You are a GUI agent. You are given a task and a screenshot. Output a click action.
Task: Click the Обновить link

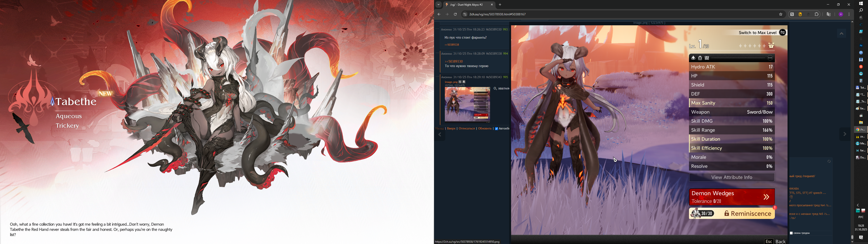pos(485,128)
